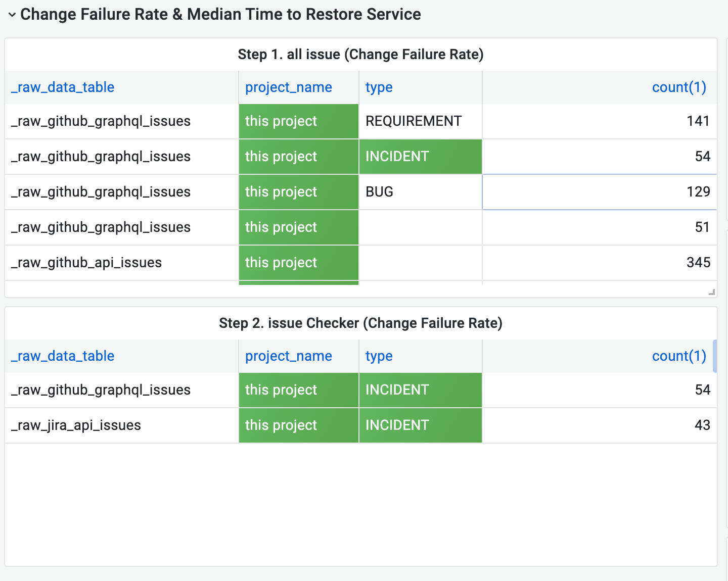Viewport: 728px width, 581px height.
Task: Open the Step 1 all issue panel title menu
Action: pos(360,54)
